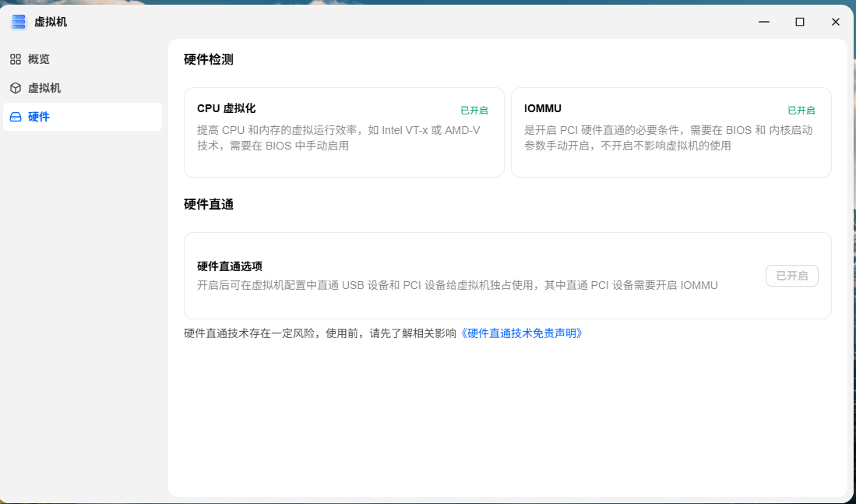The height and width of the screenshot is (504, 856).
Task: Click the 虚拟机 app icon in title bar
Action: [x=19, y=23]
